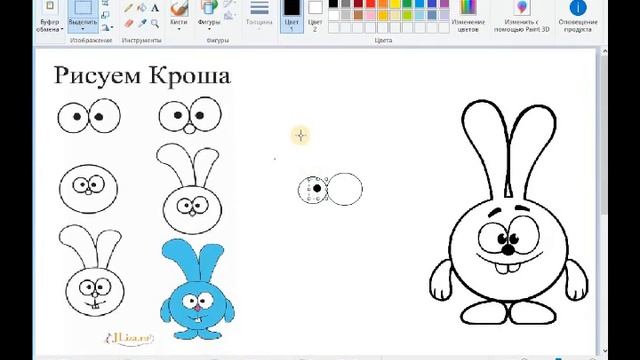The height and width of the screenshot is (360, 640).
Task: Click the vertical scrollbar down arrow
Action: [x=604, y=351]
